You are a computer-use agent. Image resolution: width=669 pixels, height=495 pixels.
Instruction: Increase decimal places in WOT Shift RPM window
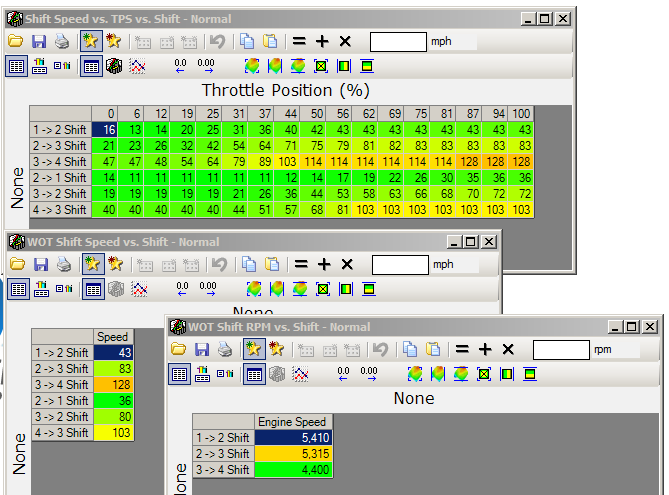370,374
